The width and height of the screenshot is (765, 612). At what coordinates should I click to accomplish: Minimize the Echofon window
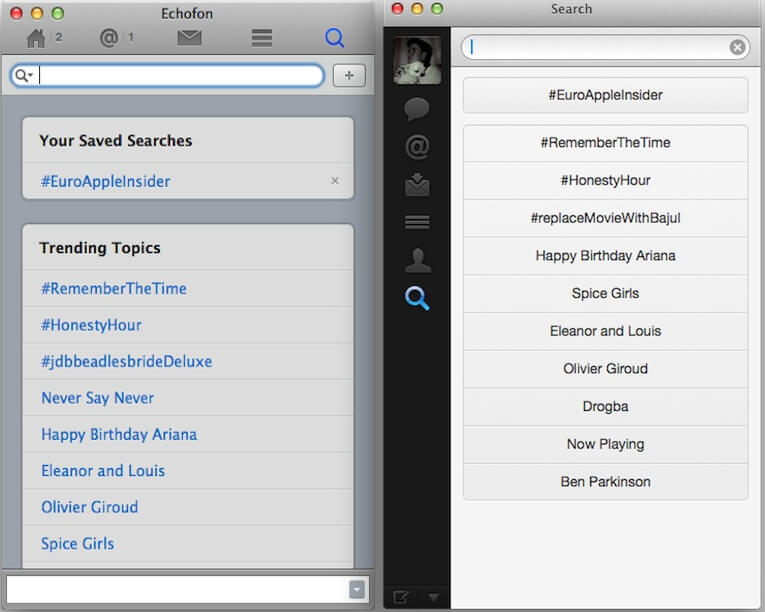pyautogui.click(x=37, y=13)
